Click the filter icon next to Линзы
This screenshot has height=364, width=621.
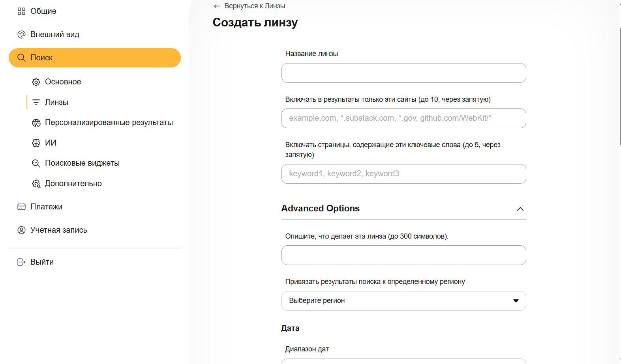click(36, 103)
